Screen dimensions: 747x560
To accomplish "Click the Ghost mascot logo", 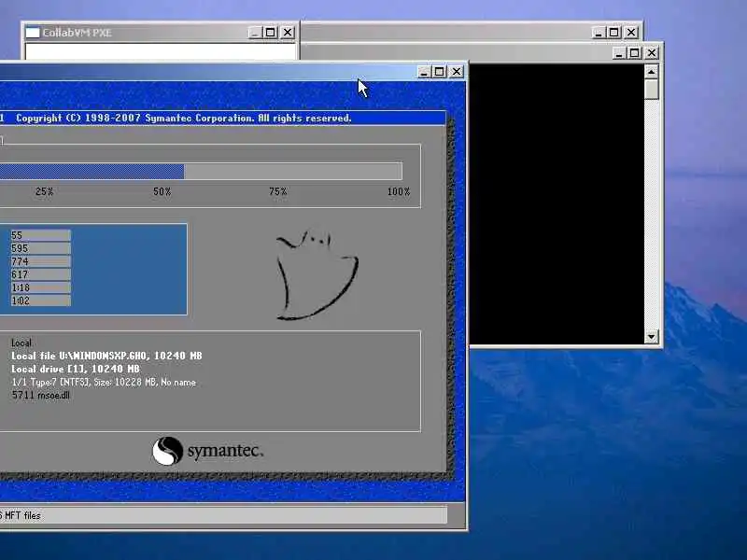I will click(x=317, y=275).
